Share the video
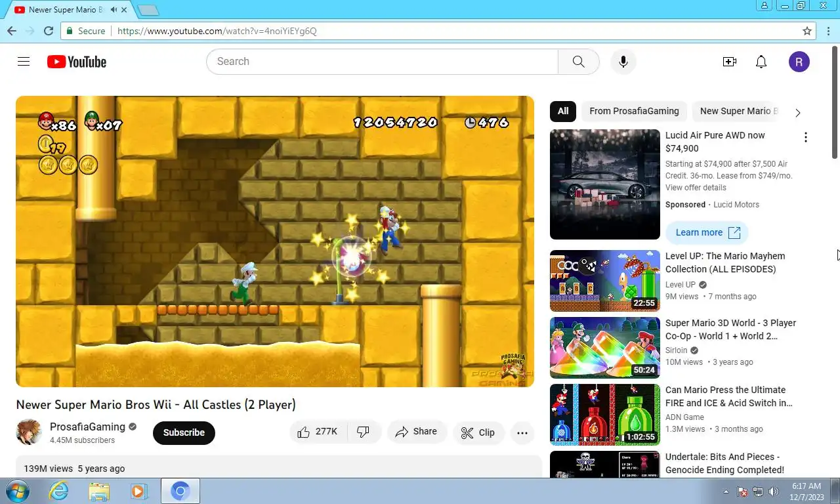The image size is (840, 504). (x=417, y=432)
